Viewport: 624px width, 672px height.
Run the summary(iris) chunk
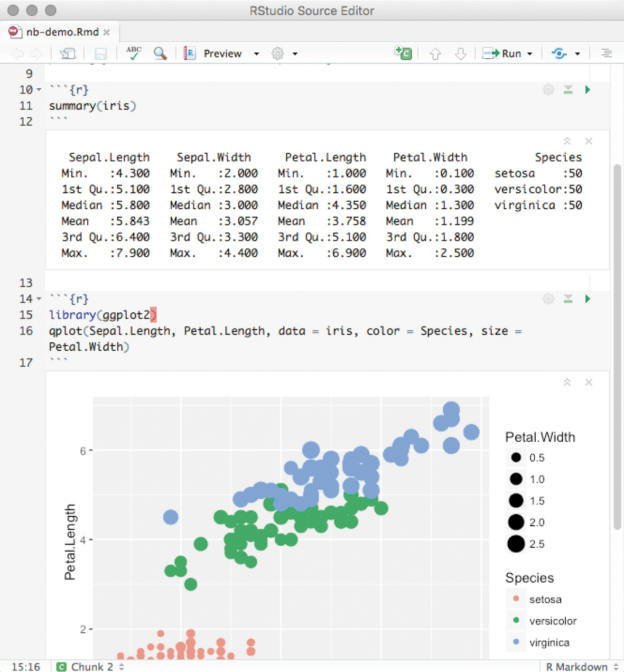point(588,90)
